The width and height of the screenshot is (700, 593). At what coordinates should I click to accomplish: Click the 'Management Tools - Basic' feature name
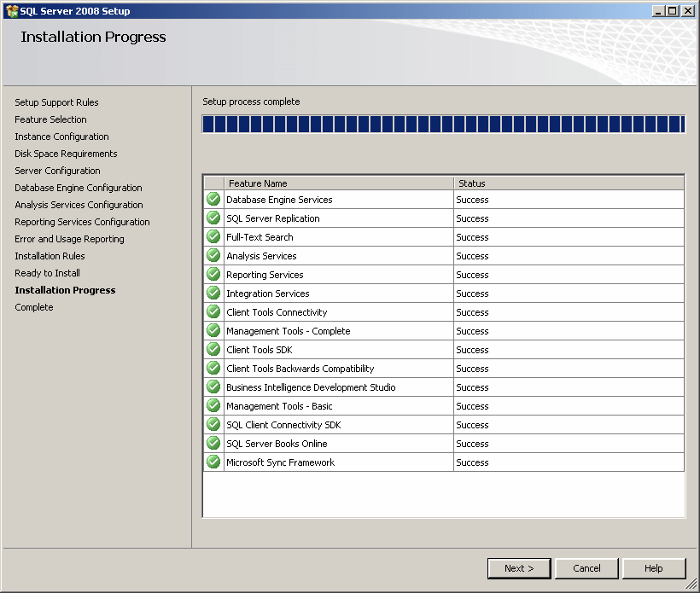(x=279, y=405)
